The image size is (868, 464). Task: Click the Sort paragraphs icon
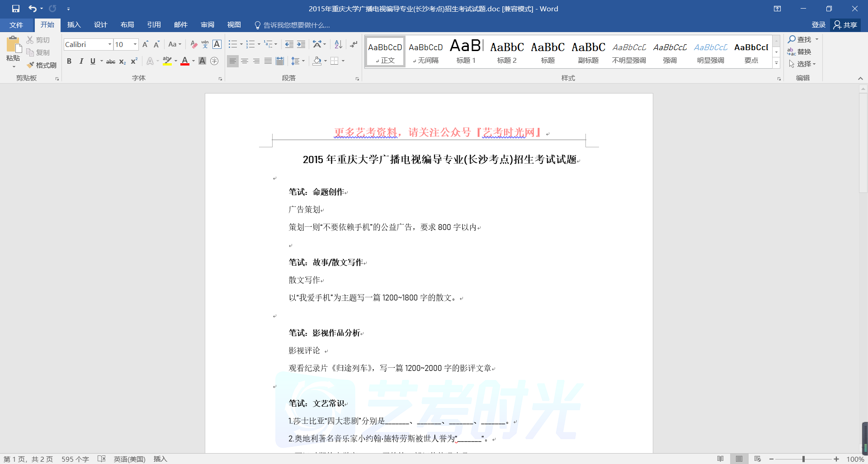(x=338, y=44)
